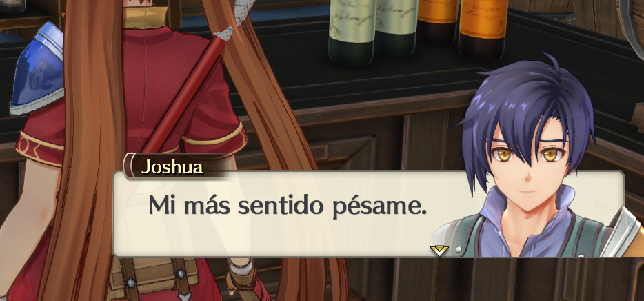644x301 pixels.
Task: Click the gold collar of the red outfit
Action: pos(145,17)
